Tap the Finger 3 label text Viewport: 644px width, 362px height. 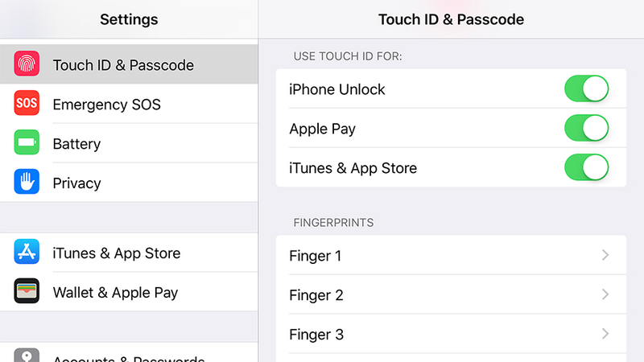(x=316, y=335)
